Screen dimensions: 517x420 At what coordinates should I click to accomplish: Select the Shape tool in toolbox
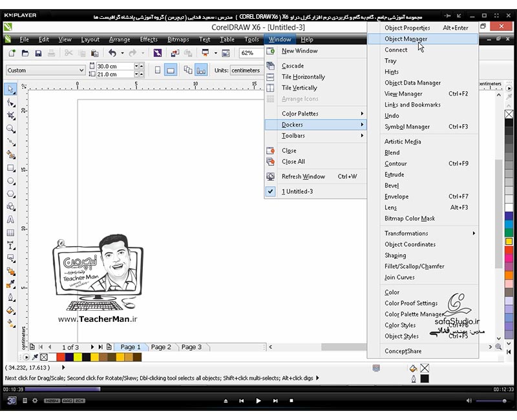click(x=10, y=103)
